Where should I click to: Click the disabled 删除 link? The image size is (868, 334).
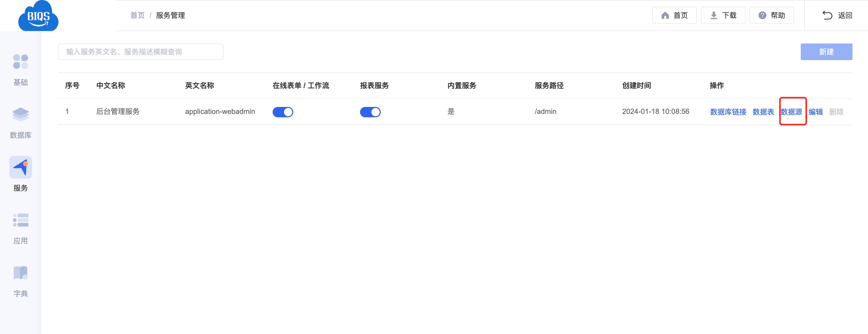836,112
